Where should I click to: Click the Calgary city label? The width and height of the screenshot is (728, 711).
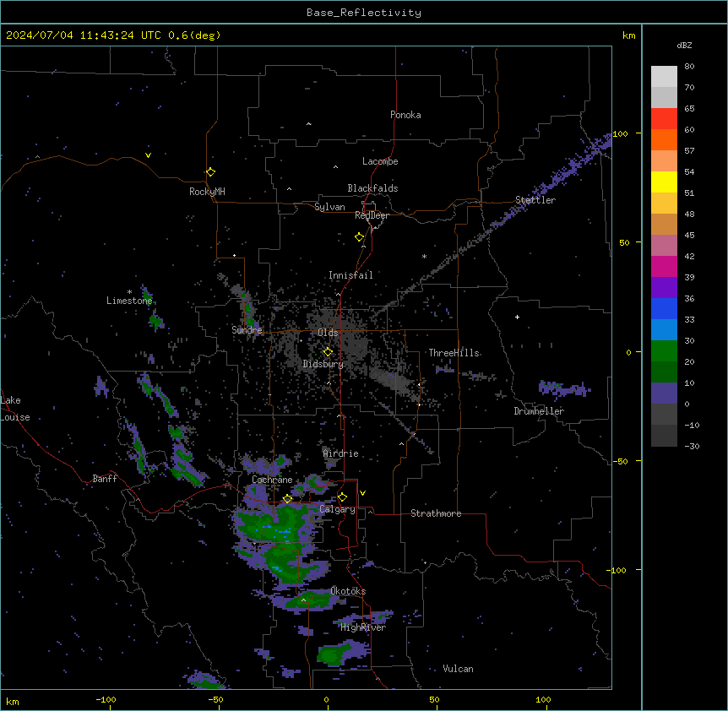[x=337, y=509]
